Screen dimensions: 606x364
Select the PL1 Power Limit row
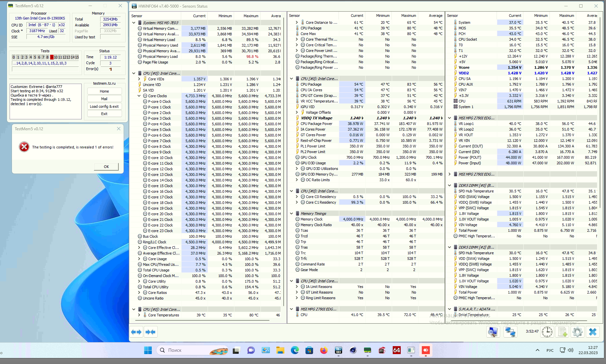coord(366,146)
